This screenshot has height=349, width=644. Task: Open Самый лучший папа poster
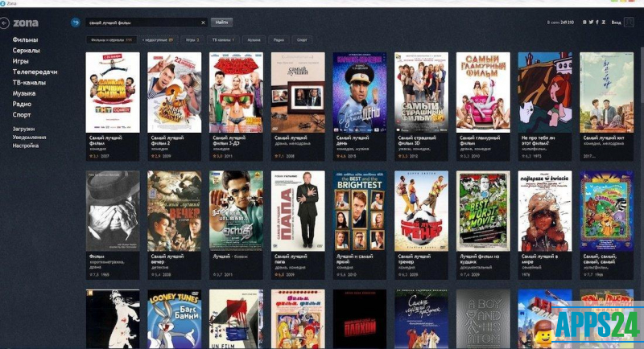298,211
